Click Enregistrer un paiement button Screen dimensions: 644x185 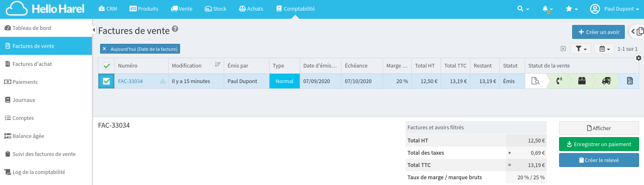pyautogui.click(x=599, y=144)
